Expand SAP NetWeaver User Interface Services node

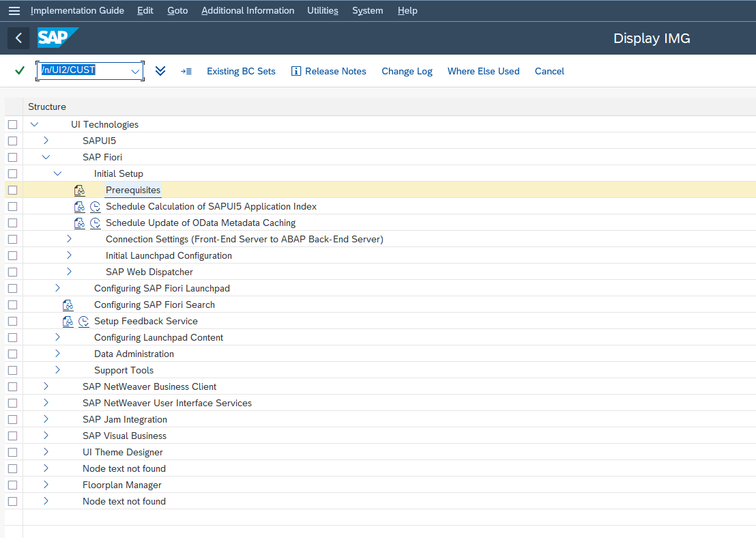(46, 403)
